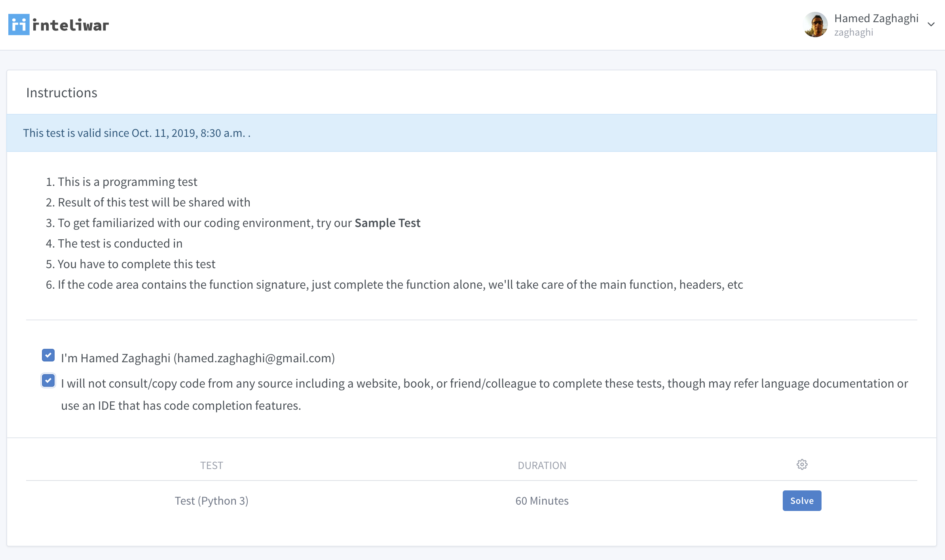Click the Instructions panel heading
945x560 pixels.
[62, 93]
